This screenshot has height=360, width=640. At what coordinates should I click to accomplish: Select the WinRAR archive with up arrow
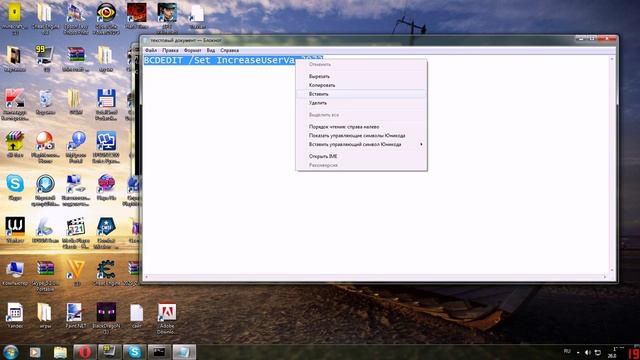point(15,144)
